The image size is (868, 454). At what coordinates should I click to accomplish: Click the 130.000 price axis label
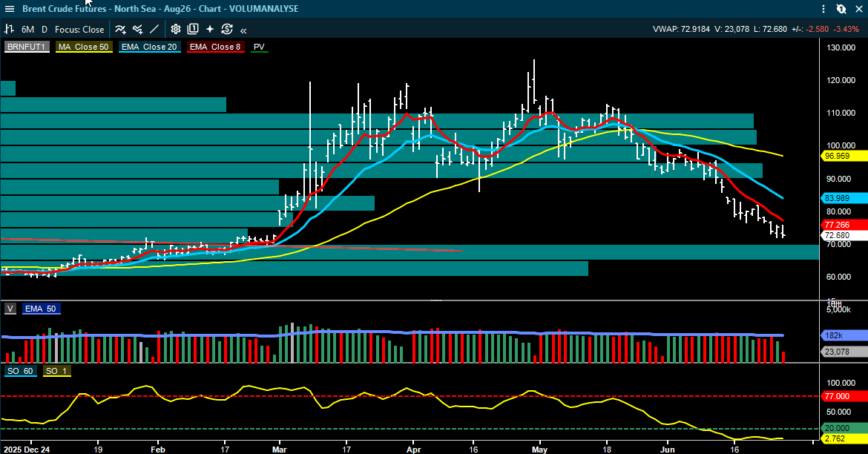point(841,47)
